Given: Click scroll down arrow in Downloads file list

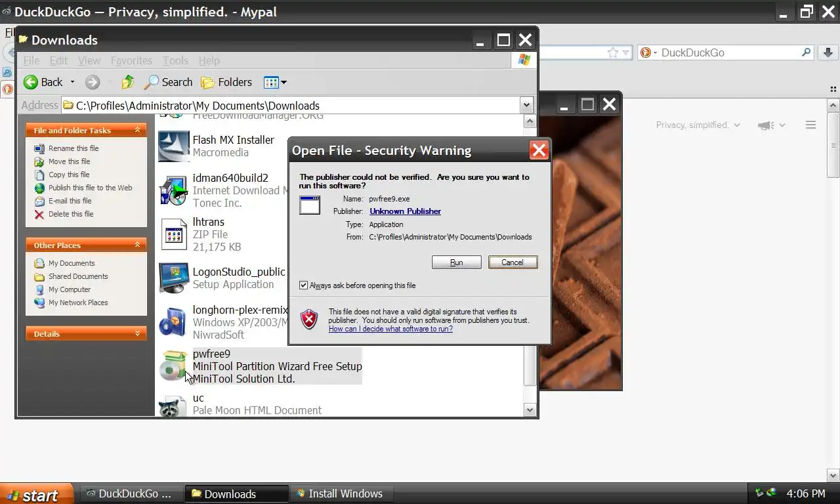Looking at the screenshot, I should [530, 410].
